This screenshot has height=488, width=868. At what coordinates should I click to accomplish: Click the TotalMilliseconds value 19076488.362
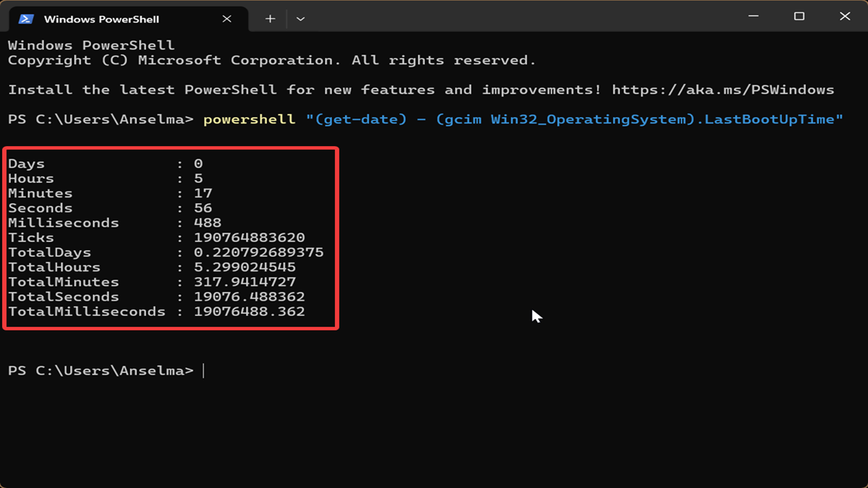click(250, 312)
